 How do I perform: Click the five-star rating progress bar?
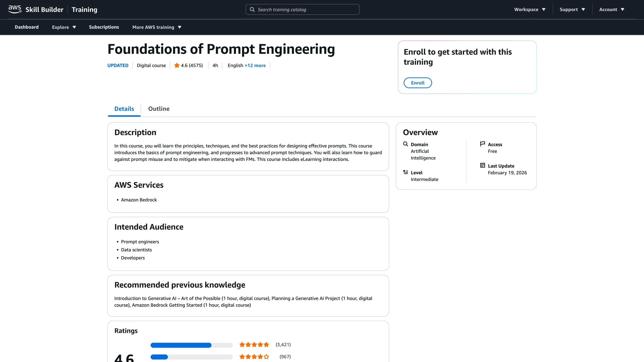(191, 345)
